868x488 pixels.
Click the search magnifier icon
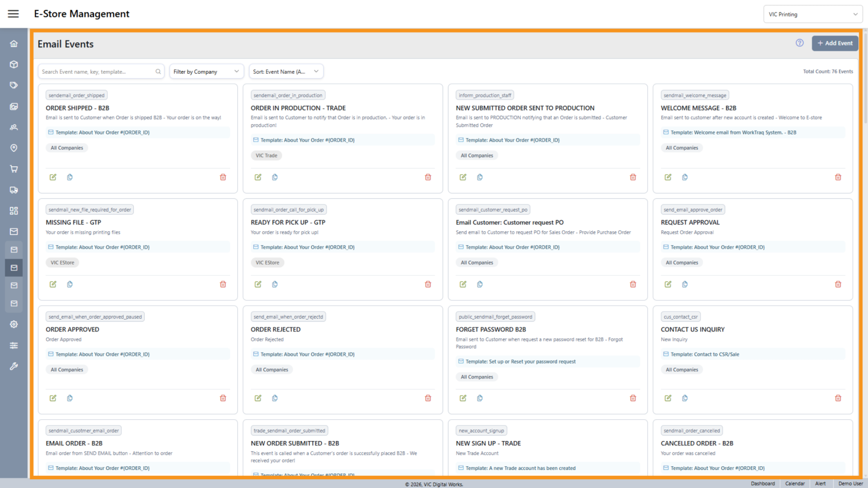158,72
